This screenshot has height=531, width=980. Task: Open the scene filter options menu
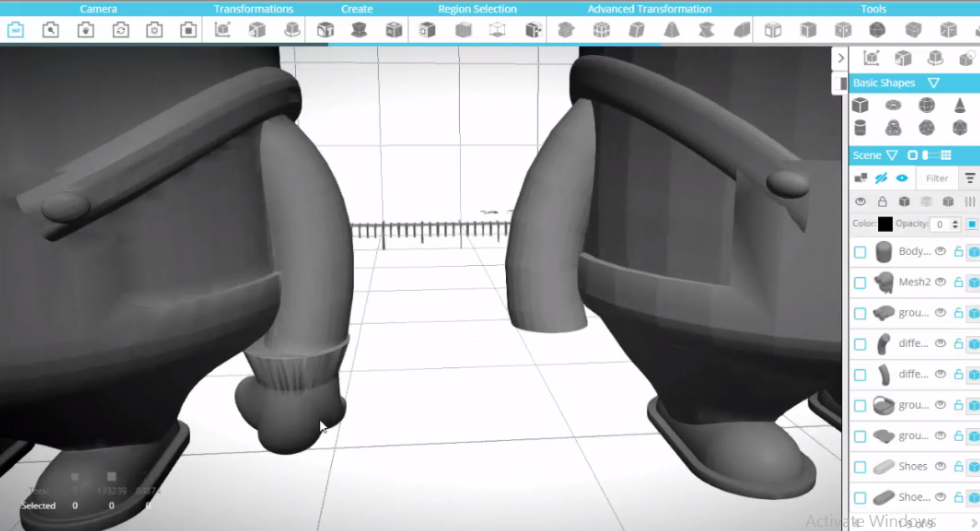pyautogui.click(x=970, y=178)
